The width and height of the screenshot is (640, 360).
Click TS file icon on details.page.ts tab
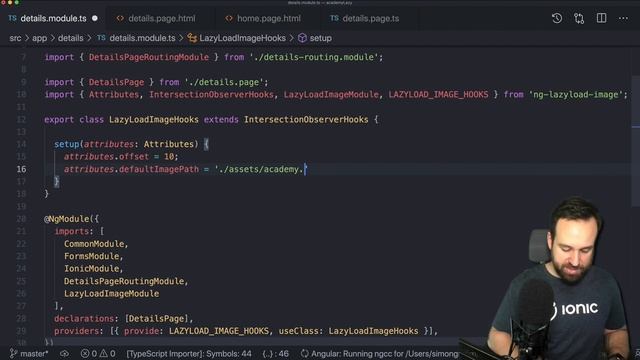[334, 18]
